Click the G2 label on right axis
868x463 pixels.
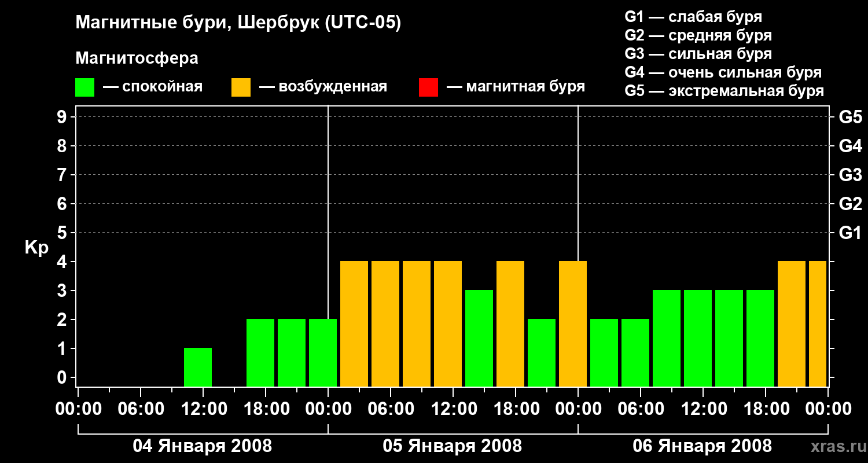[850, 204]
